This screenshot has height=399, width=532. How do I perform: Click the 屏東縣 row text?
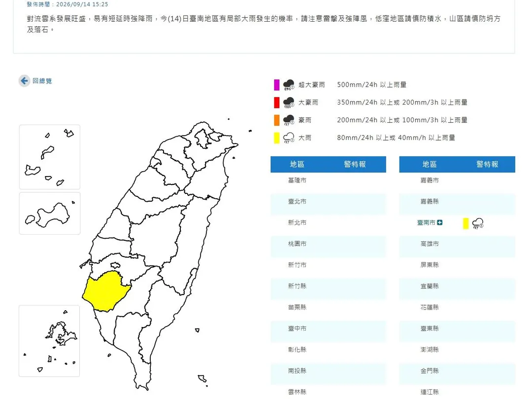pos(430,265)
